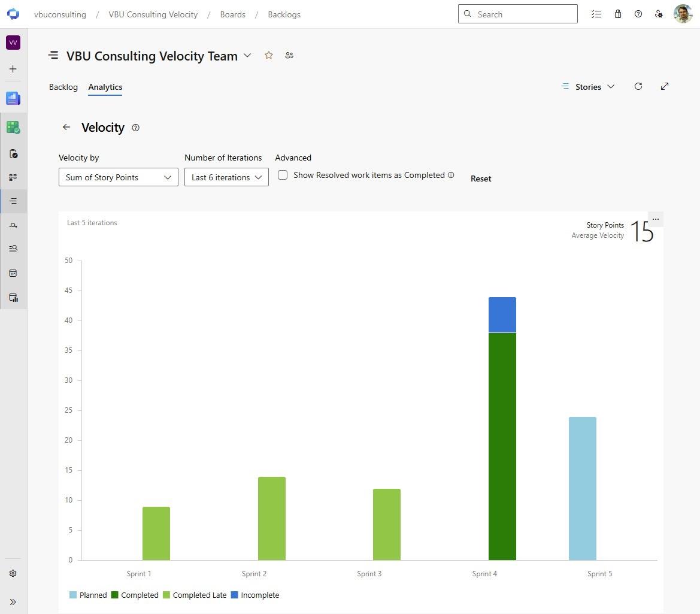Click Average Velocity value 15
The height and width of the screenshot is (614, 700).
tap(642, 231)
